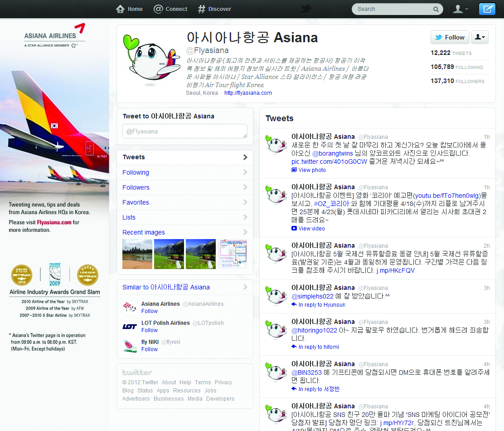Open the screenshot-style fourth recent image
The image size is (504, 431).
[x=233, y=254]
